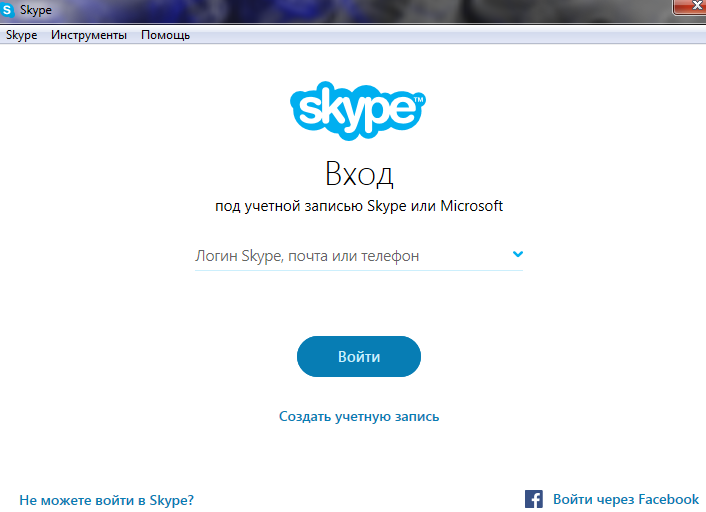Open the Skype menu in the menu bar
This screenshot has height=512, width=706.
click(21, 35)
